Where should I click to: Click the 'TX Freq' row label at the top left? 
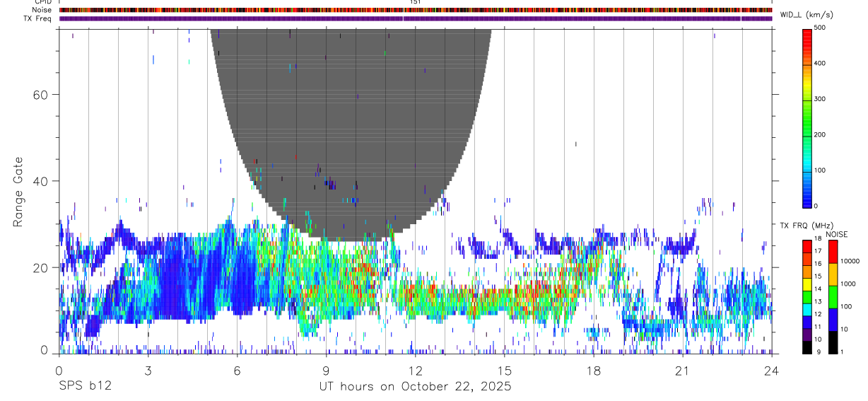37,18
